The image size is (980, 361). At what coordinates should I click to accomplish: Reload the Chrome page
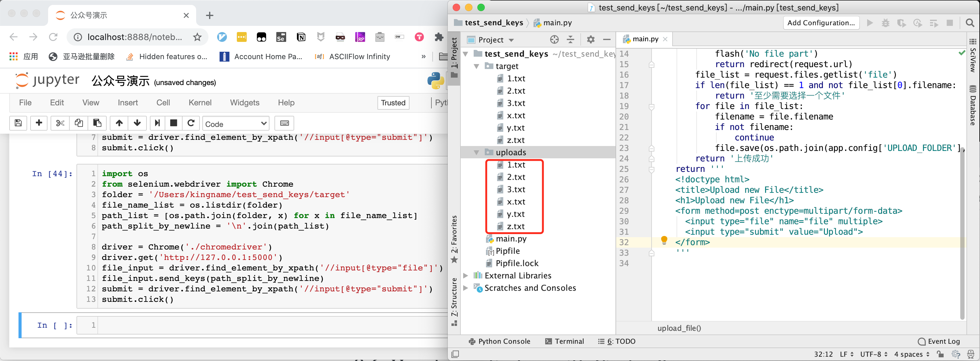[x=53, y=37]
